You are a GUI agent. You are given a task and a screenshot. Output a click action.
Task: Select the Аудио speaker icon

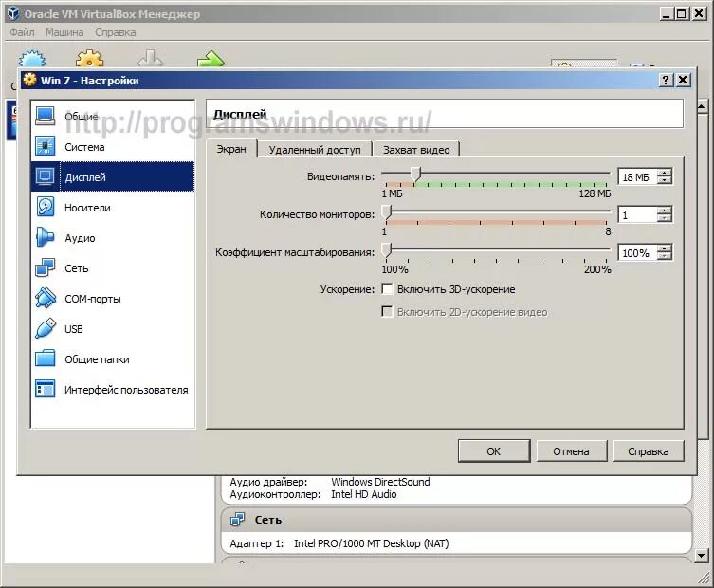(x=46, y=237)
